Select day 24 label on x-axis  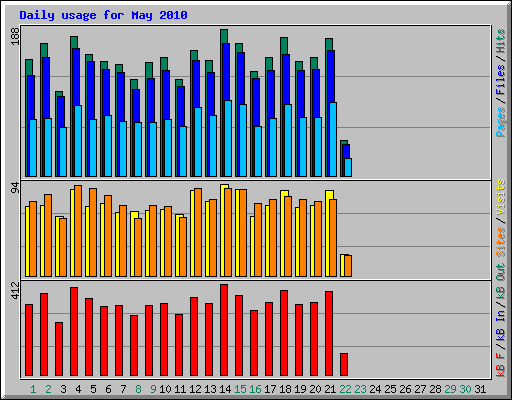[375, 389]
